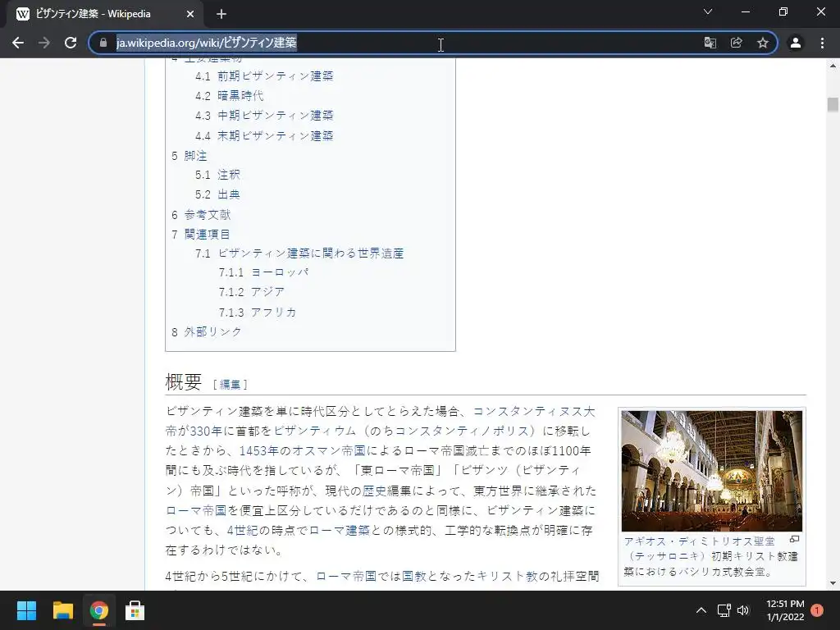This screenshot has height=630, width=840.
Task: Open キリスト教 article link
Action: tap(507, 577)
